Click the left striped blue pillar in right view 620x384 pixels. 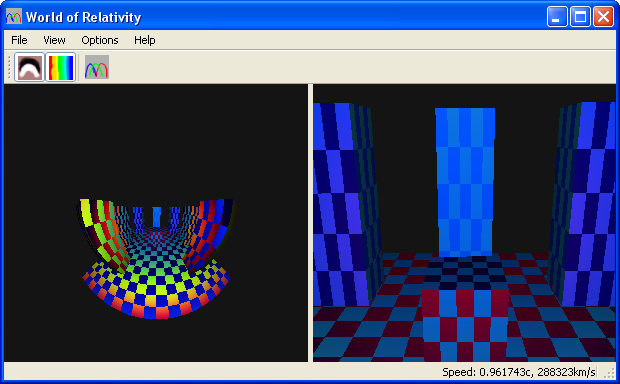[348, 204]
